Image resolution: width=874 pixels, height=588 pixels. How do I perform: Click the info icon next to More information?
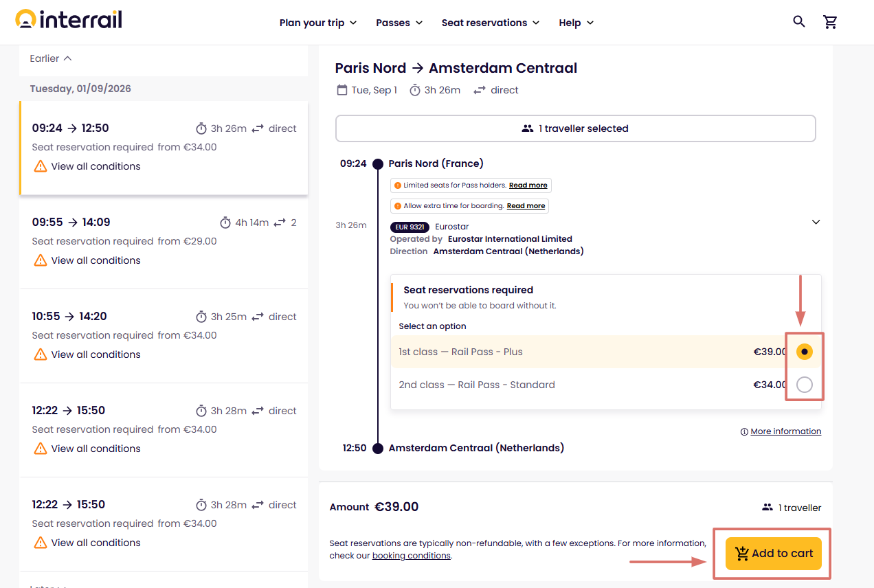[744, 432]
